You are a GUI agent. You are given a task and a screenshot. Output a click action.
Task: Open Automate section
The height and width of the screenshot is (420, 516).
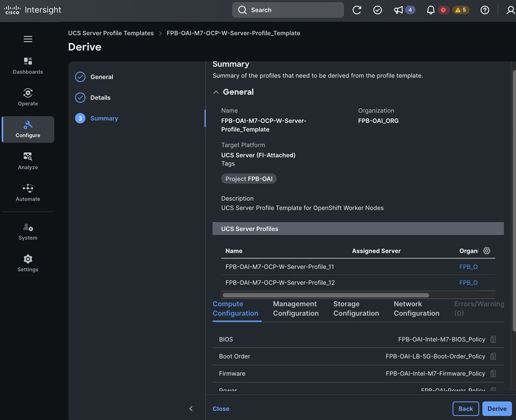[28, 193]
